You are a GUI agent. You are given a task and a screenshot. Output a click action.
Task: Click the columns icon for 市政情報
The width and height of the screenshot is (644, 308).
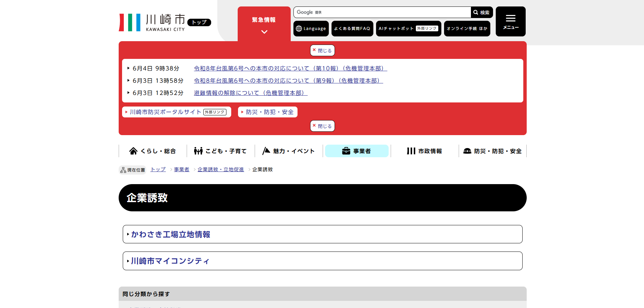(x=411, y=151)
